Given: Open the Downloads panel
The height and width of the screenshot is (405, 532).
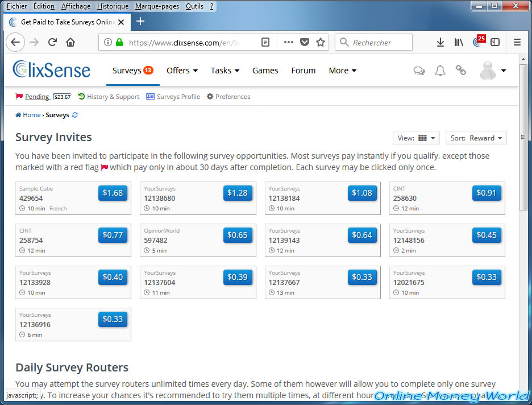Looking at the screenshot, I should 440,42.
